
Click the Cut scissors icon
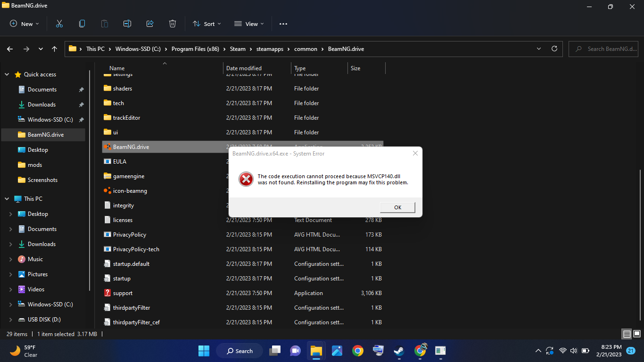pyautogui.click(x=59, y=24)
